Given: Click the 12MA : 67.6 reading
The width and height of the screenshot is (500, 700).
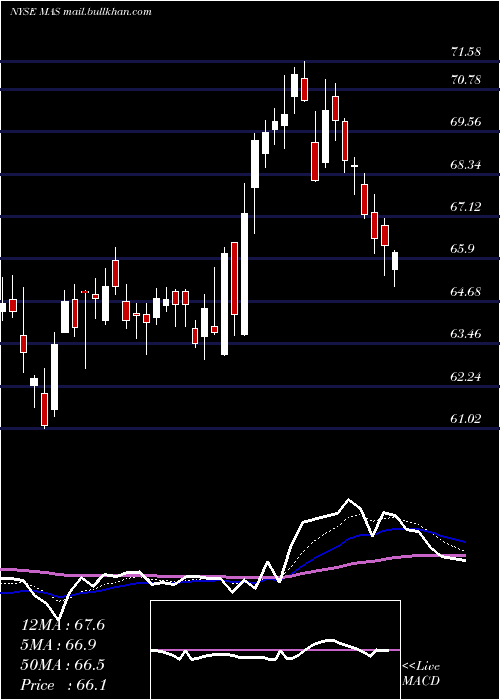Looking at the screenshot, I should [63, 625].
